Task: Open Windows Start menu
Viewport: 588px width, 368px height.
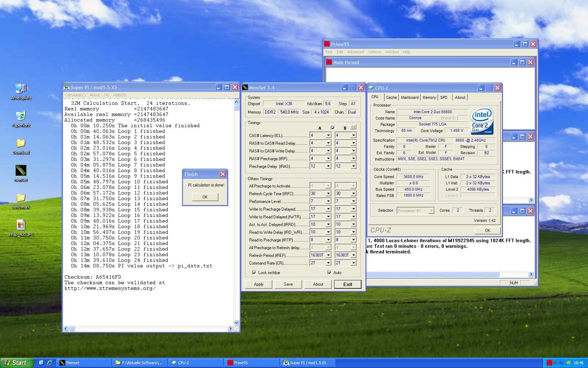Action: pyautogui.click(x=17, y=363)
